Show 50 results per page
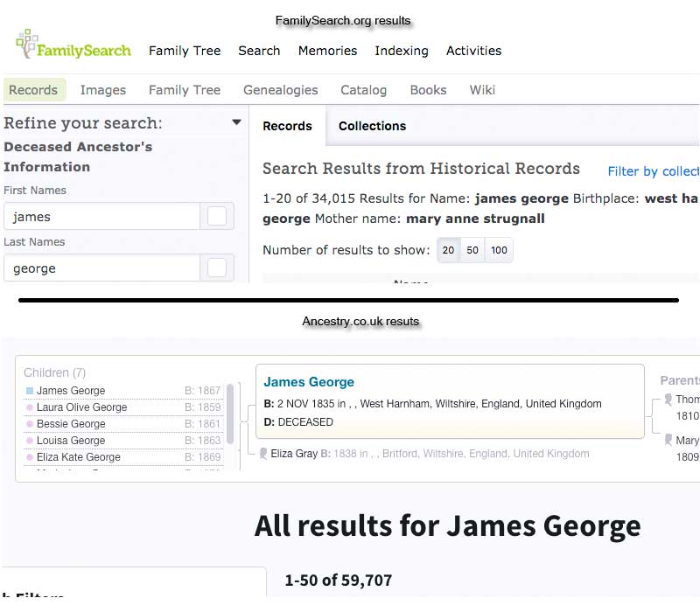Image resolution: width=700 pixels, height=612 pixels. pyautogui.click(x=472, y=251)
